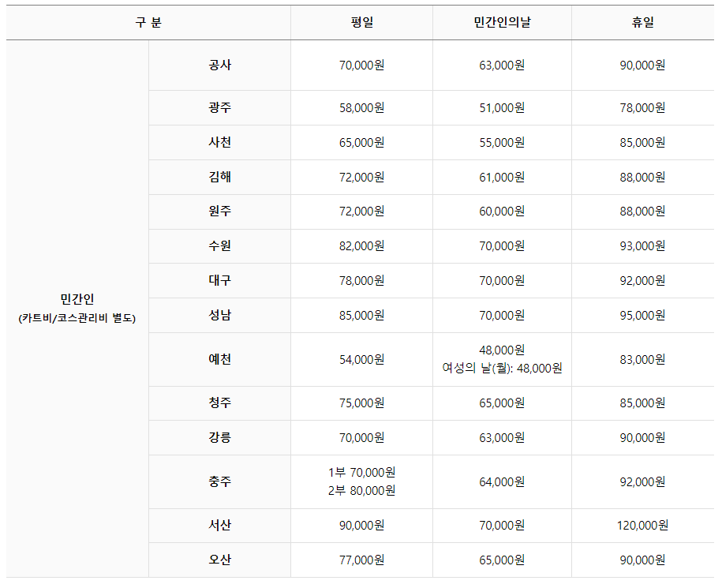
Task: Click 대구 weekday price 78,000원
Action: point(362,281)
